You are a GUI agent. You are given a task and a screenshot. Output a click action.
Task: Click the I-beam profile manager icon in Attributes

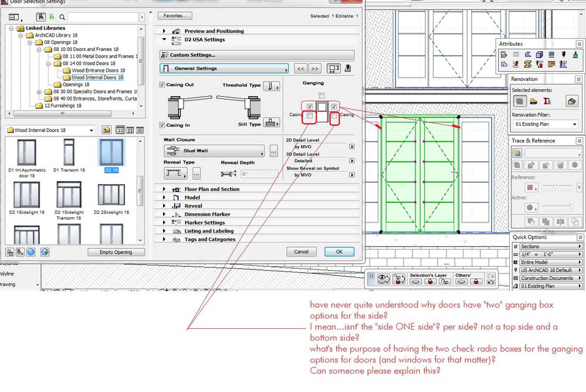[527, 64]
